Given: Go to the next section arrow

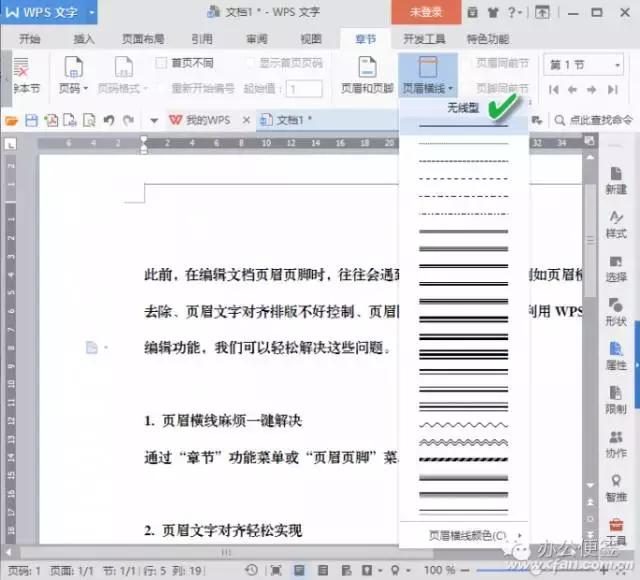Looking at the screenshot, I should click(591, 89).
